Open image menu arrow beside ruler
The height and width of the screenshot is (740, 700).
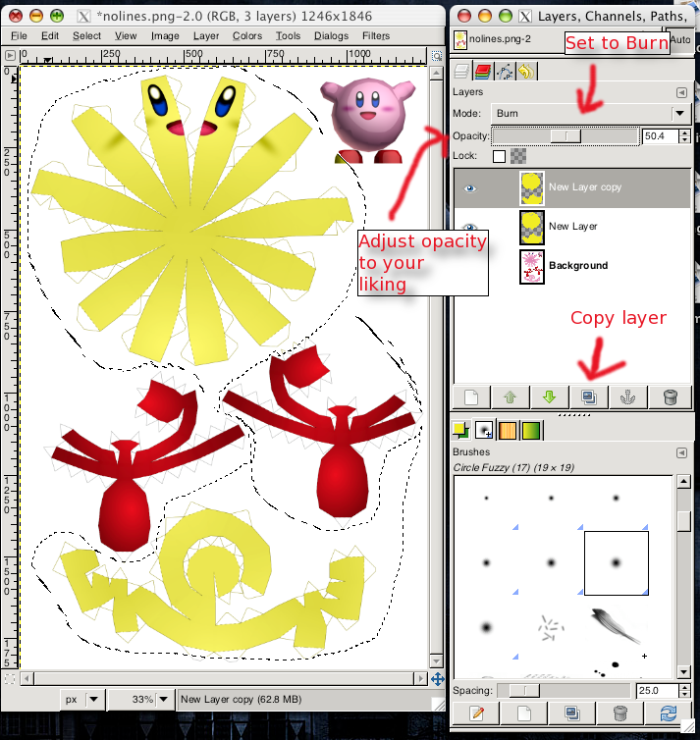coord(10,56)
